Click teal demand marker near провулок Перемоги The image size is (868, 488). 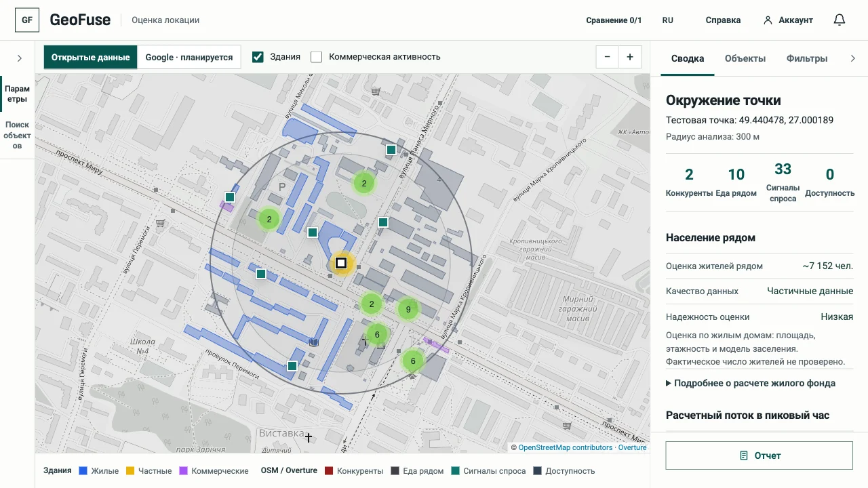[292, 366]
